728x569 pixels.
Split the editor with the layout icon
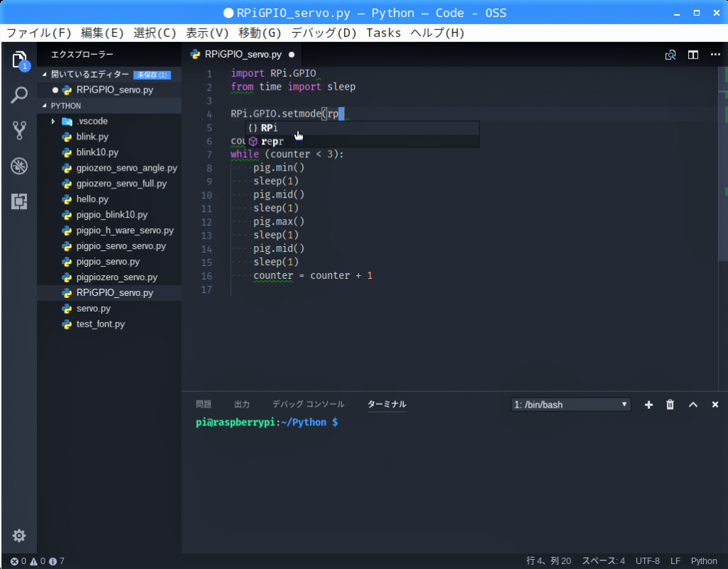pyautogui.click(x=692, y=55)
